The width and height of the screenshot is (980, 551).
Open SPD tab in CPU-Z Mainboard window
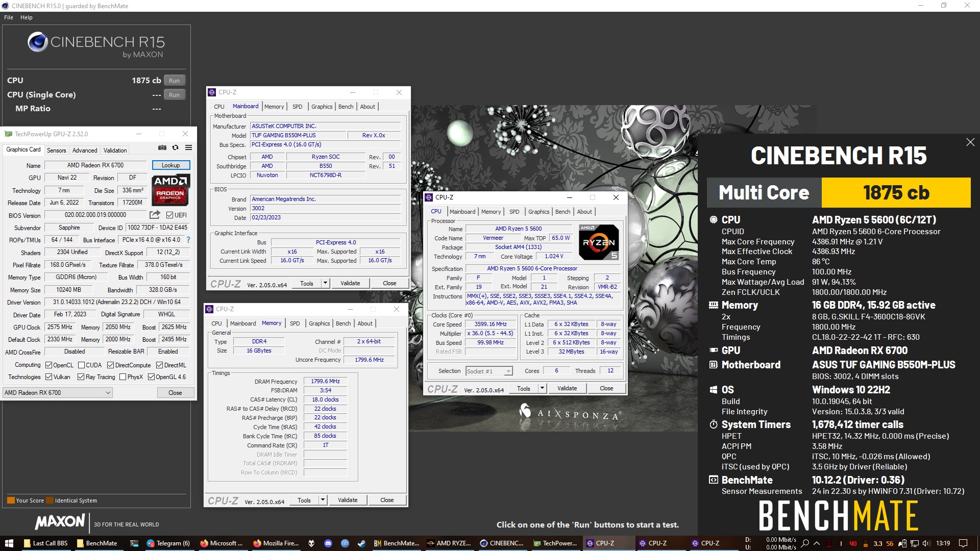point(297,107)
